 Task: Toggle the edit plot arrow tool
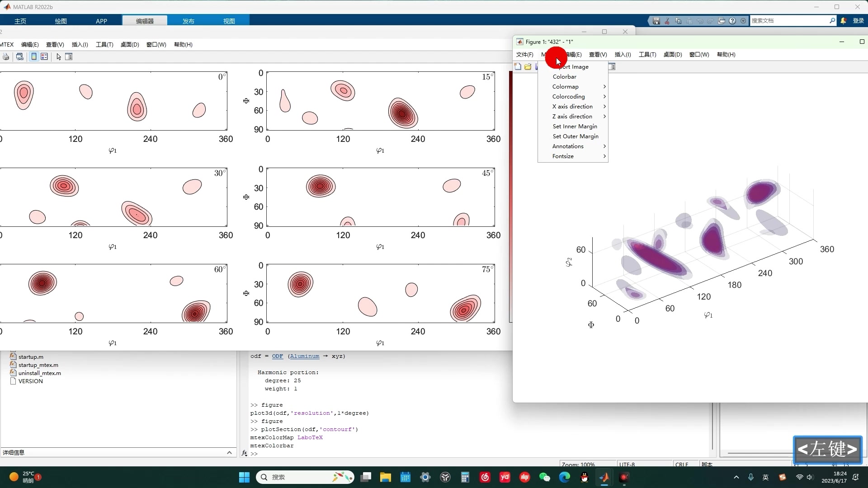[59, 57]
